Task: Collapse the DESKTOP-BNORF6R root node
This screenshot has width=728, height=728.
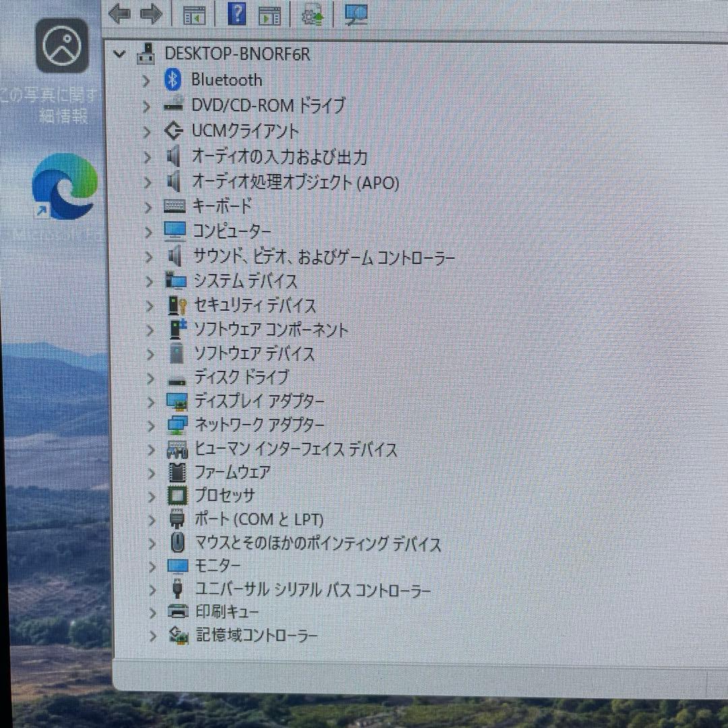Action: tap(119, 54)
